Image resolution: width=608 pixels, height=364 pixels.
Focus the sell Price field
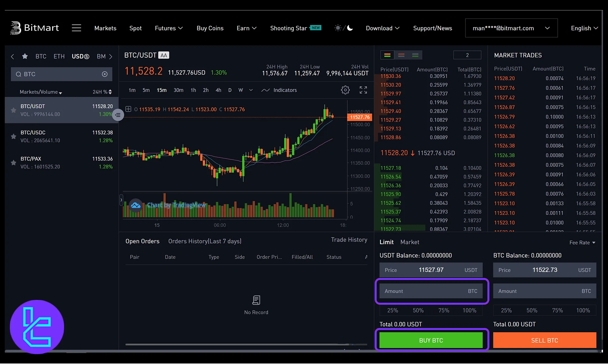coord(544,270)
